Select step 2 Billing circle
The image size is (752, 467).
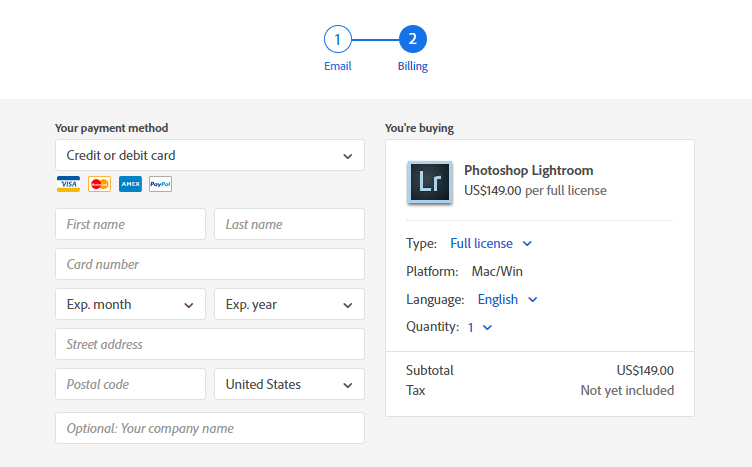click(x=413, y=40)
